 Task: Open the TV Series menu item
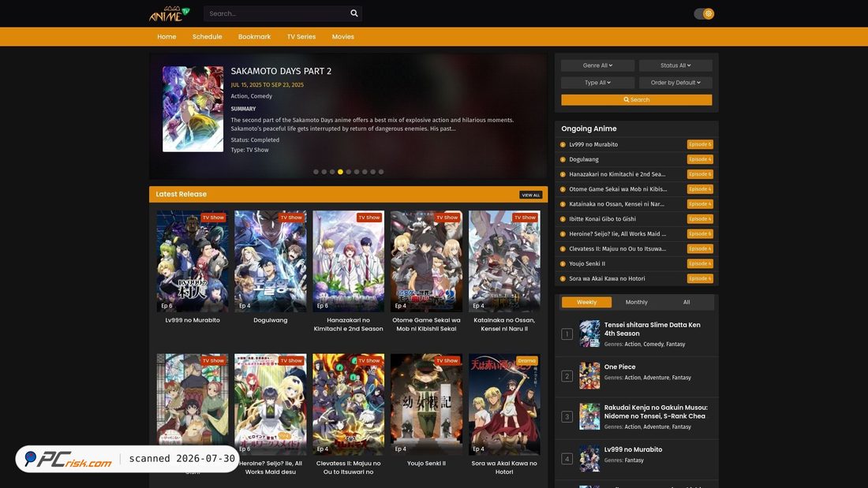301,36
